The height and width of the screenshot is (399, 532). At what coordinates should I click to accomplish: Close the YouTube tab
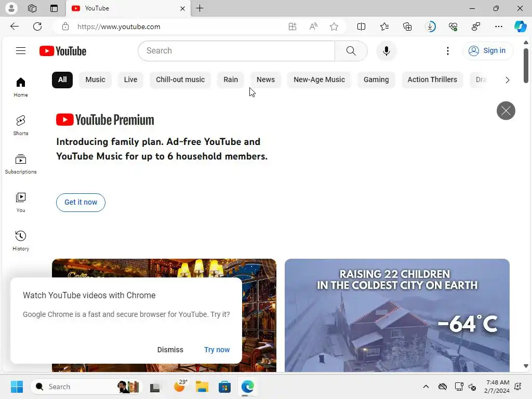coord(182,8)
